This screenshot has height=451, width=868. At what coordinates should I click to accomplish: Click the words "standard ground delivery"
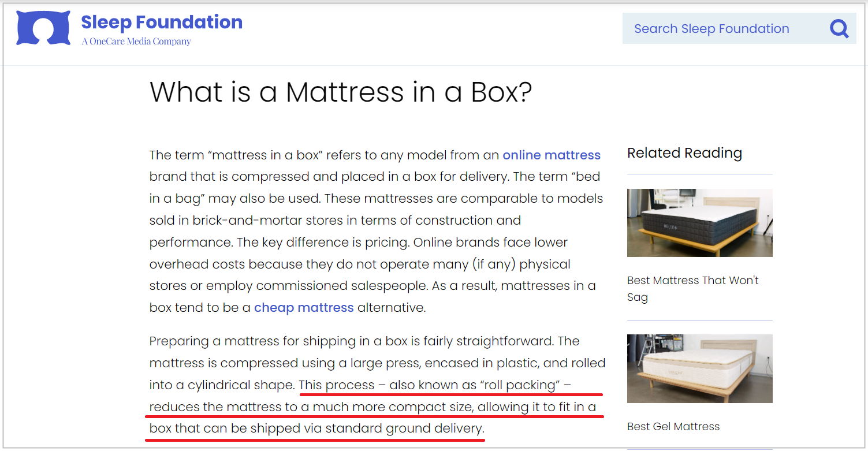point(403,429)
